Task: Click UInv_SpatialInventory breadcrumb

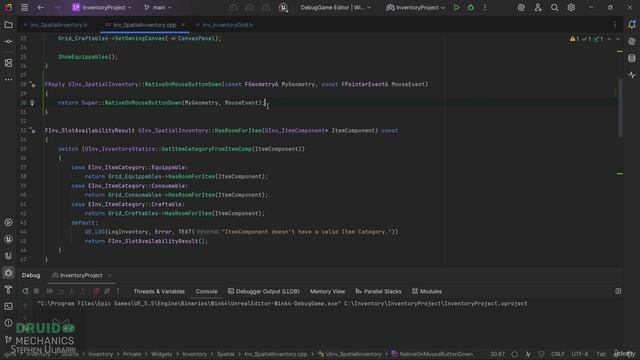Action: pos(350,354)
